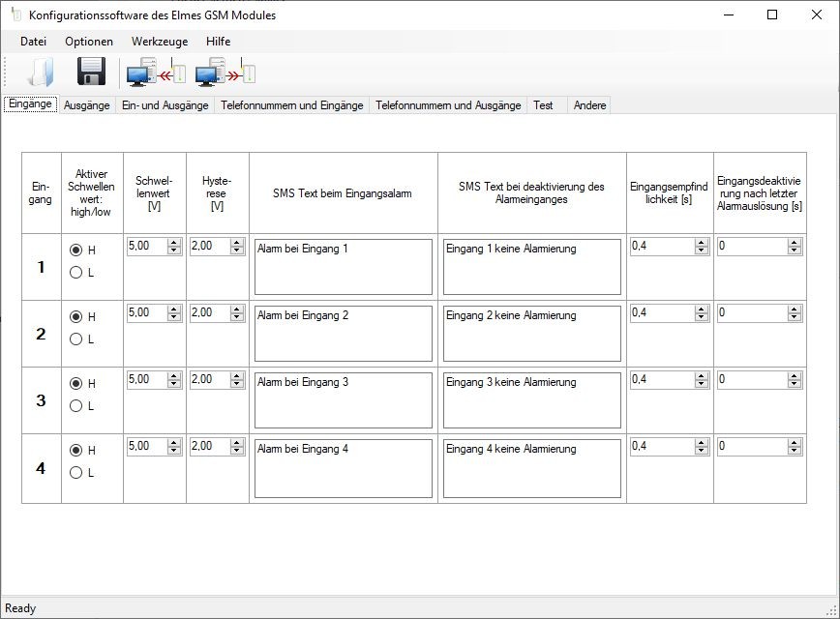
Task: Switch to the Andere tab
Action: (x=589, y=105)
